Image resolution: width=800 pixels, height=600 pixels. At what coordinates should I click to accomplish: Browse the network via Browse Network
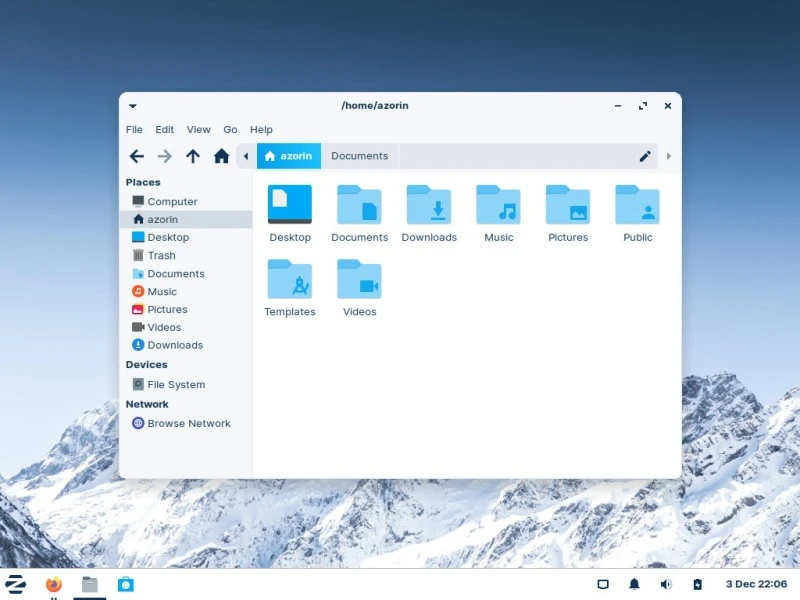pos(190,423)
